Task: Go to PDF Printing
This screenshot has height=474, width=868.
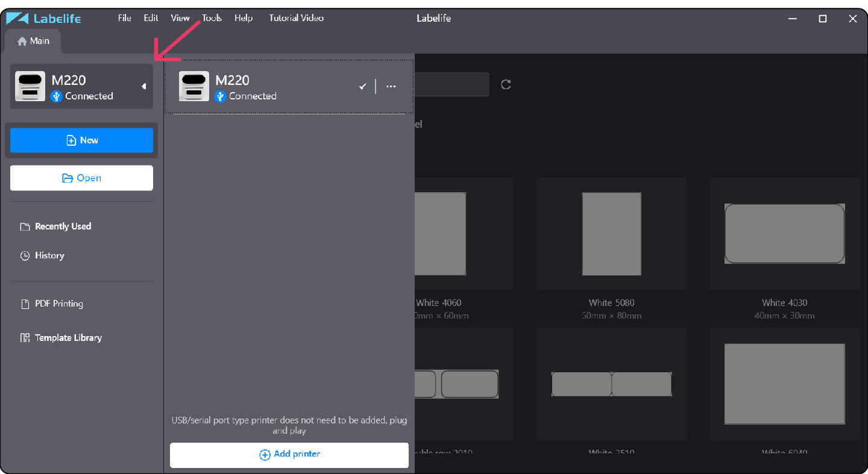Action: coord(52,304)
